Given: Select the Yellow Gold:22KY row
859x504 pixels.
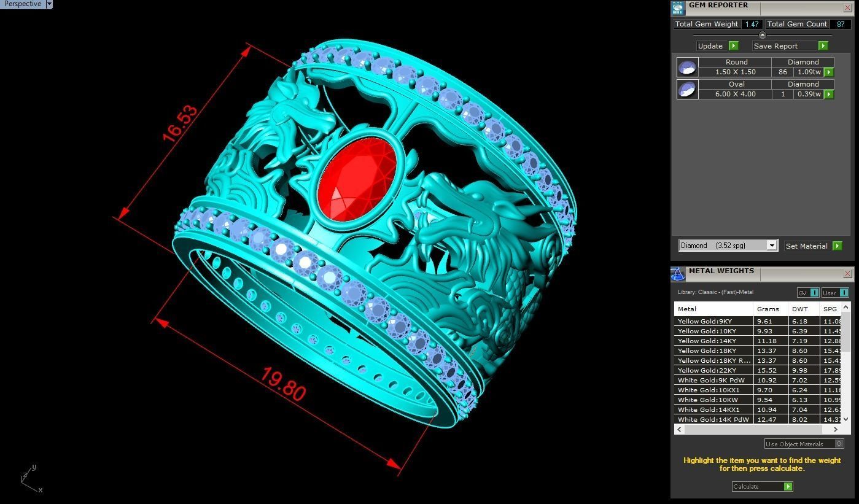Looking at the screenshot, I should (757, 370).
